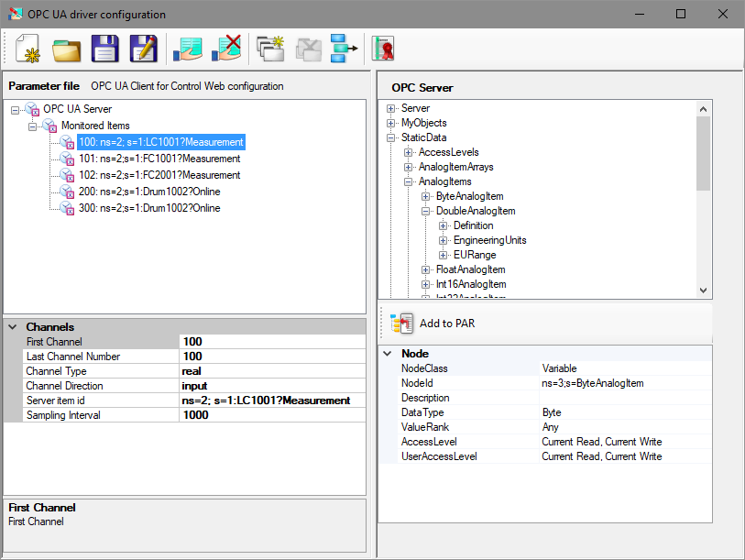Expand the AccessLevels tree node
Viewport: 745px width, 560px height.
click(408, 152)
